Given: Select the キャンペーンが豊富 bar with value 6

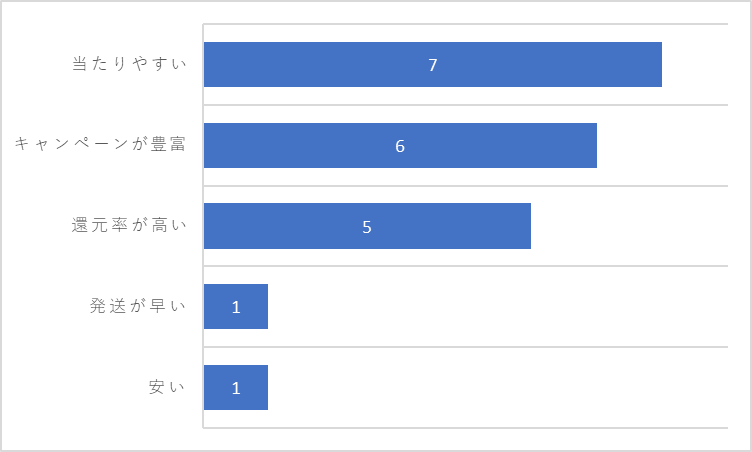Looking at the screenshot, I should (400, 145).
